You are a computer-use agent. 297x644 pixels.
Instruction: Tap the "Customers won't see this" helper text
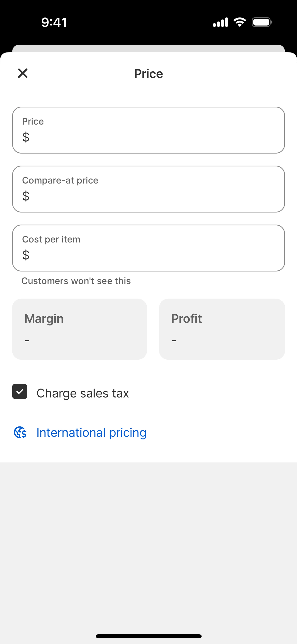tap(76, 281)
